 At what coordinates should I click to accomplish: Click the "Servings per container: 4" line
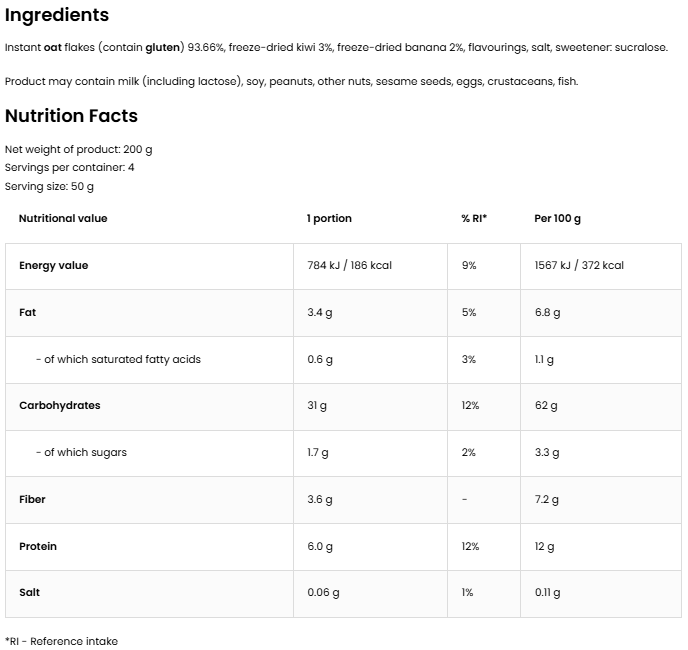coord(70,167)
